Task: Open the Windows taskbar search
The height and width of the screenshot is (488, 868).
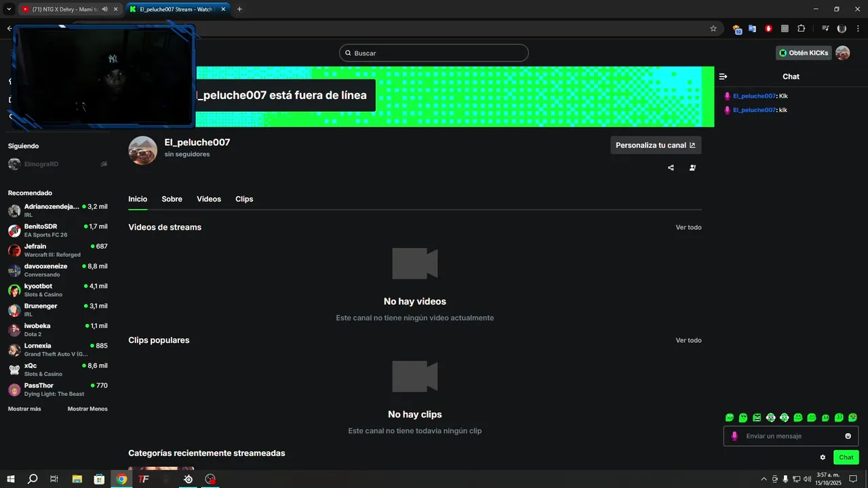Action: click(33, 479)
